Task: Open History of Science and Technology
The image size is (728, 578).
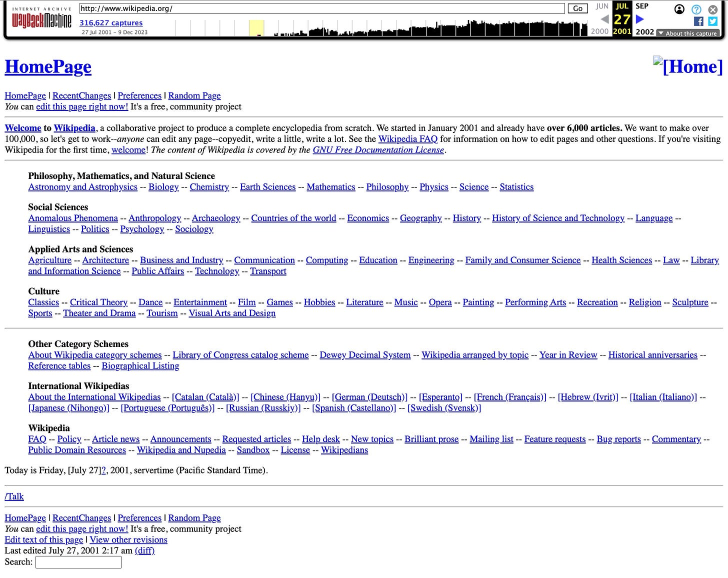Action: pos(558,218)
